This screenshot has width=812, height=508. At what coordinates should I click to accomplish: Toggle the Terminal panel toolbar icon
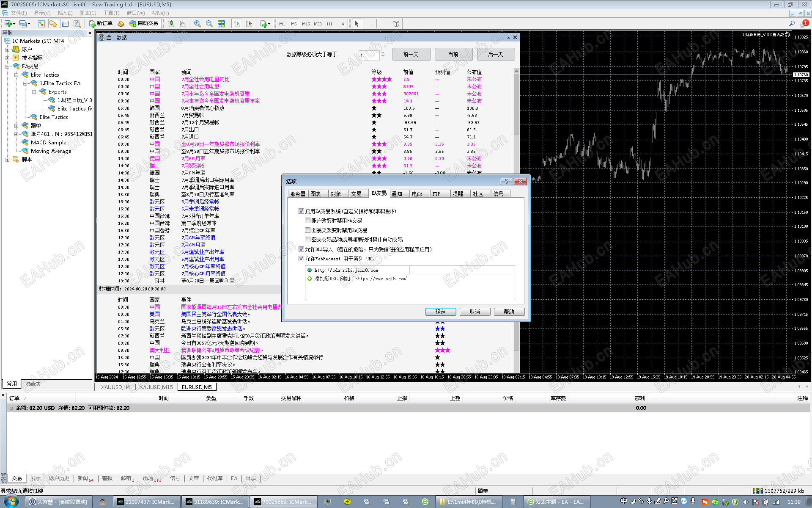(65, 24)
